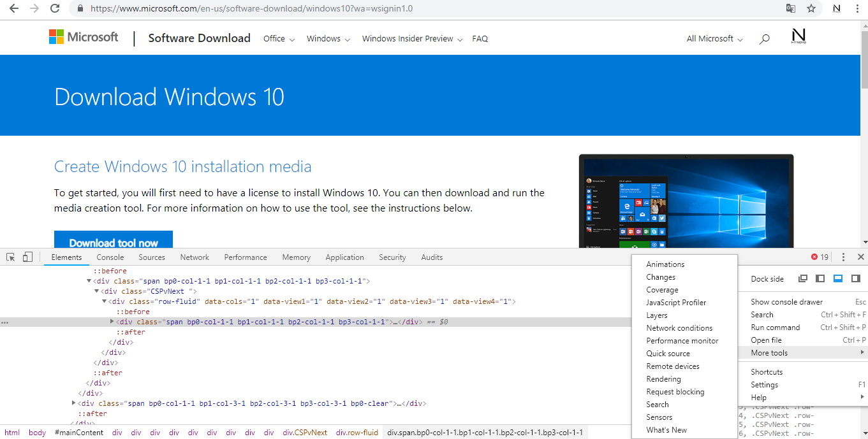Expand Windows Insider Preview dropdown
The width and height of the screenshot is (868, 439).
tap(412, 39)
